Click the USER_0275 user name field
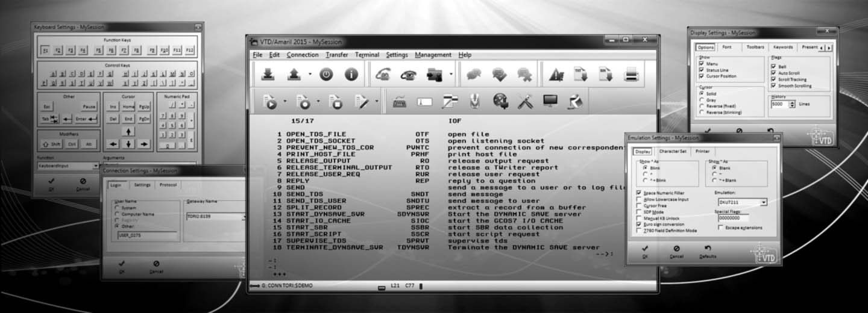Screen dimensions: 868x313 point(148,236)
